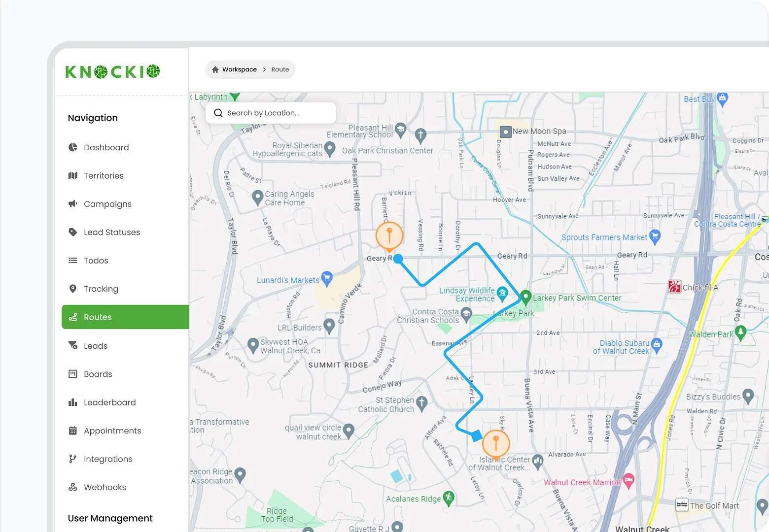Click the Appointments calendar icon
Screen dimensions: 769x532
point(73,431)
